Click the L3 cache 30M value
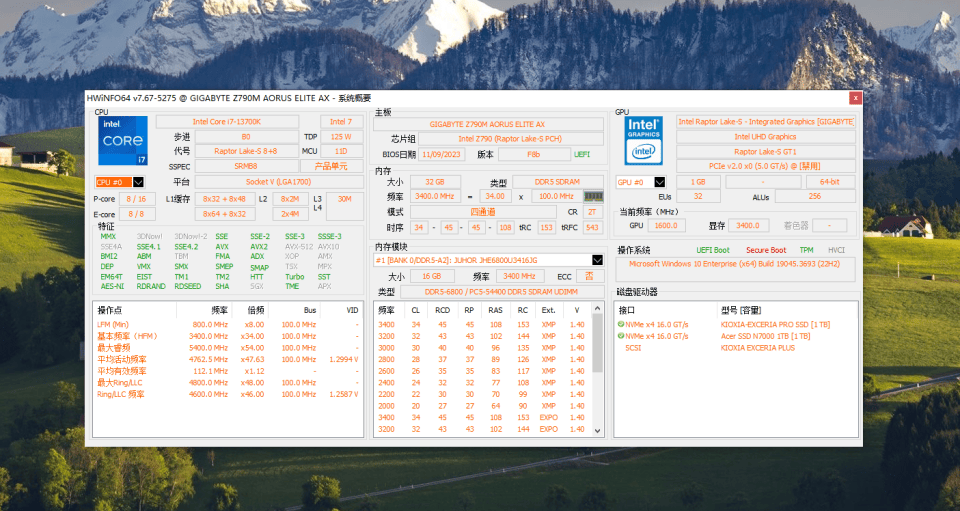 (345, 206)
